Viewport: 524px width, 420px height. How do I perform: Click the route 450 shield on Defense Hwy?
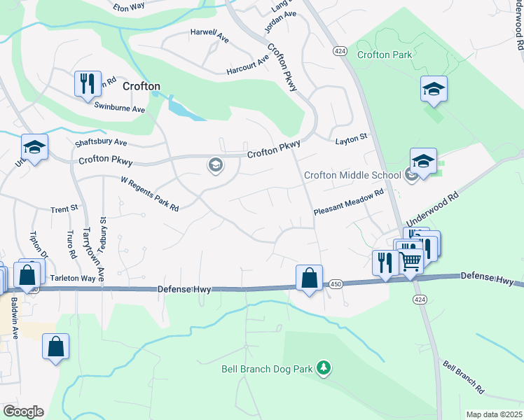coord(336,284)
